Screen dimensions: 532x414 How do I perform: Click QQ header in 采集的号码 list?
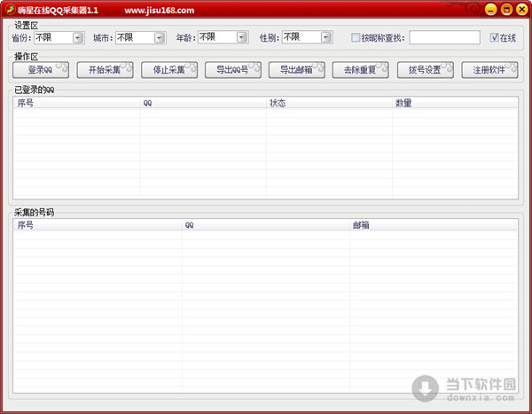coord(266,225)
